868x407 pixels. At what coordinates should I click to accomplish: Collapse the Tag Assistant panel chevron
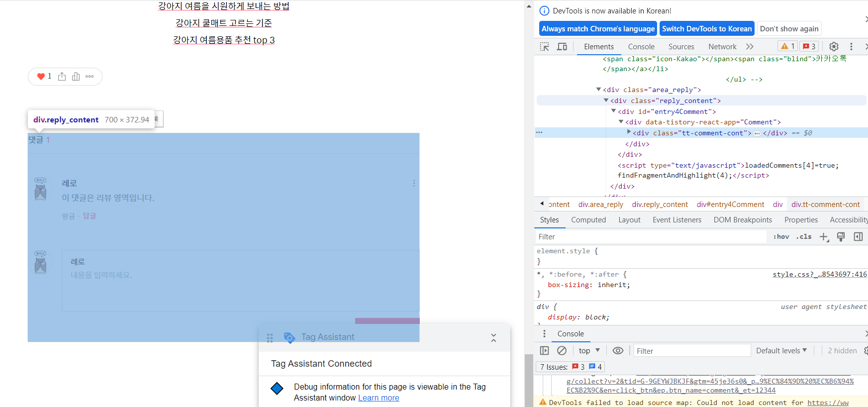point(493,338)
